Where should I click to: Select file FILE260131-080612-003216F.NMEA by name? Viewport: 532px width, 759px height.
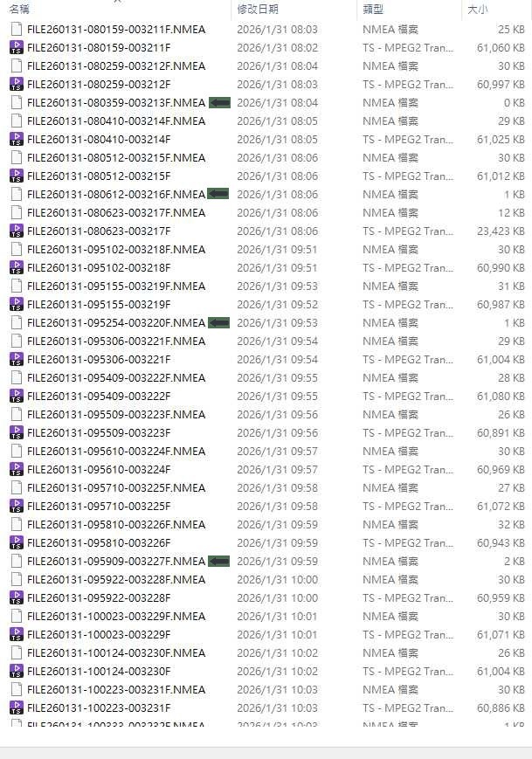[116, 194]
